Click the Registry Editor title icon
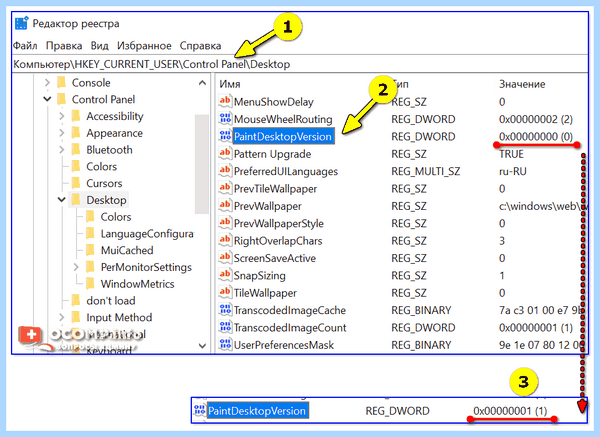 pos(21,23)
